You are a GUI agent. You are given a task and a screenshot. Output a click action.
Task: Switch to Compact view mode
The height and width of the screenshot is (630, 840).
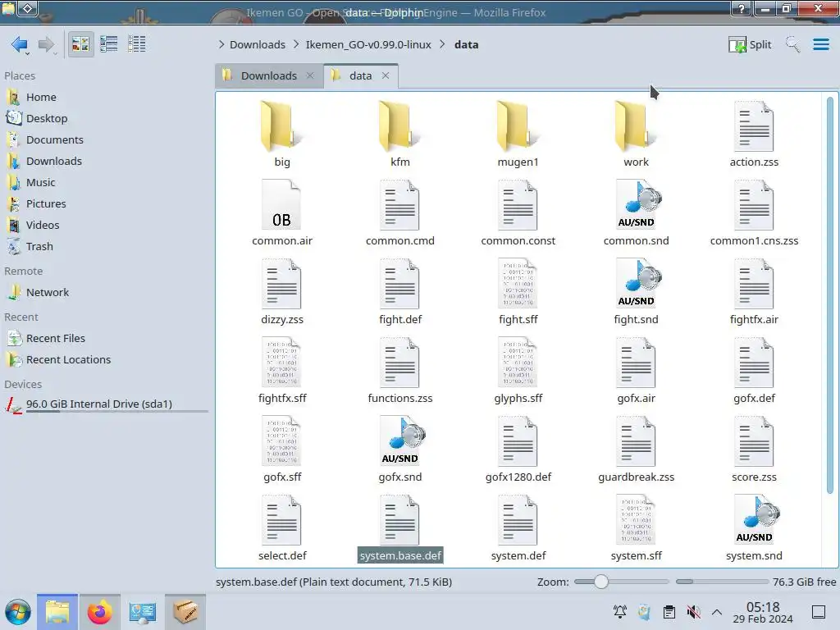coord(109,44)
